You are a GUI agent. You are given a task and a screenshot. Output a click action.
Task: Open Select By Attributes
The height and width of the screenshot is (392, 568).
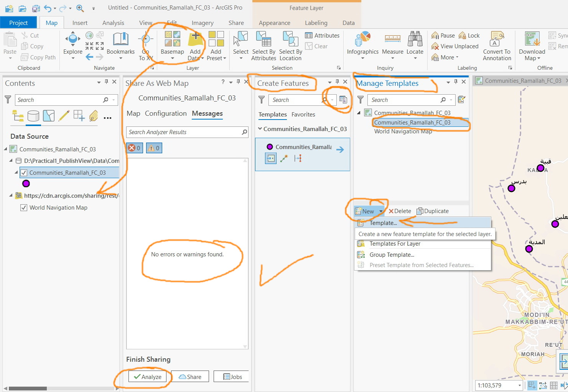click(263, 46)
